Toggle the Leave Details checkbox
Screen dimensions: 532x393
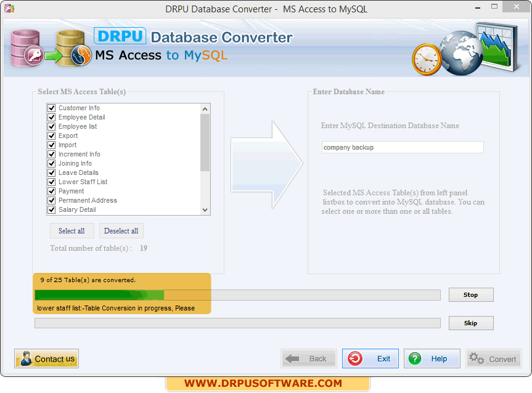point(52,172)
